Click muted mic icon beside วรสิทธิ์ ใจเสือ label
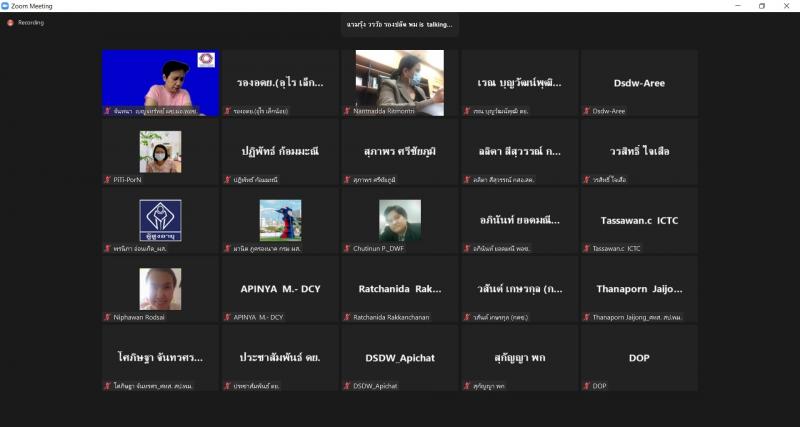 (587, 180)
